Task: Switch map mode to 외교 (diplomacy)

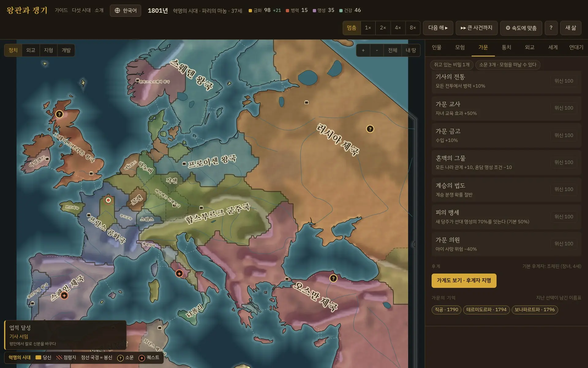Action: pyautogui.click(x=31, y=50)
